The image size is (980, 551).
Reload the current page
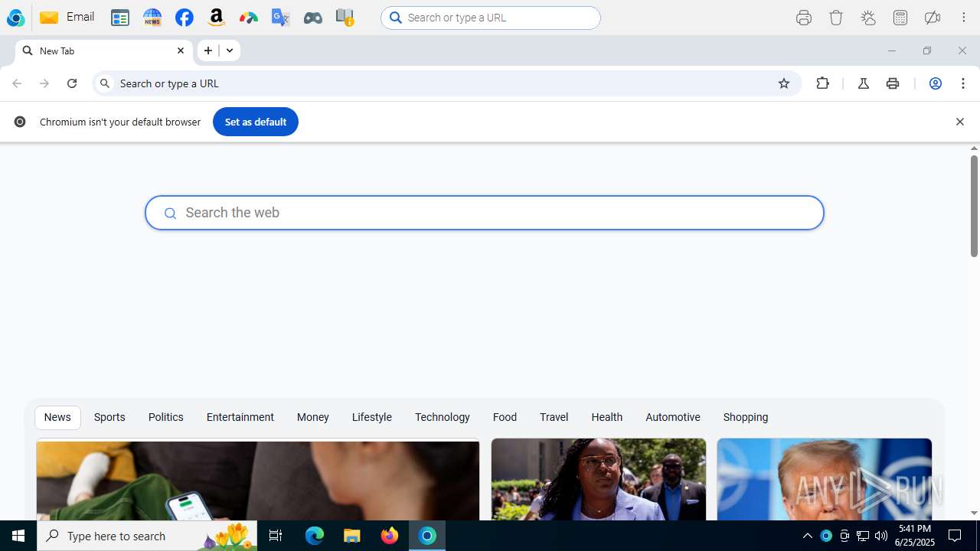(x=72, y=83)
